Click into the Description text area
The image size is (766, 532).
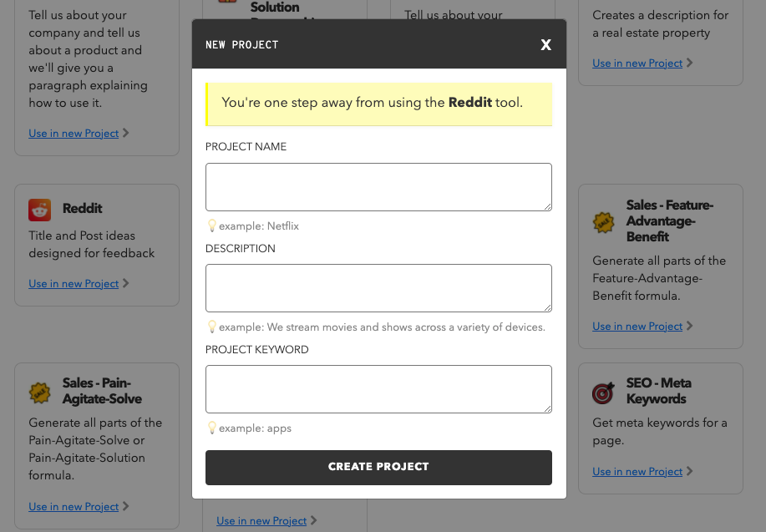pos(378,287)
